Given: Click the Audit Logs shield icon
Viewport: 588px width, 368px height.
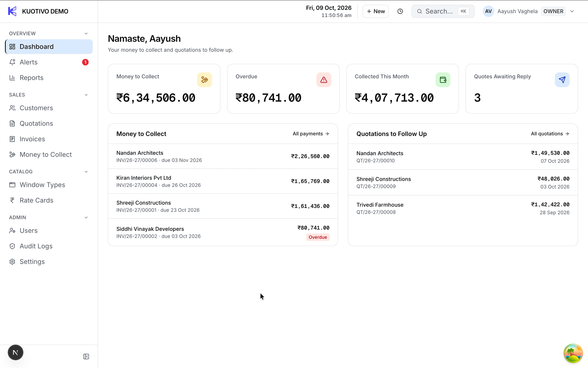Looking at the screenshot, I should pos(12,246).
